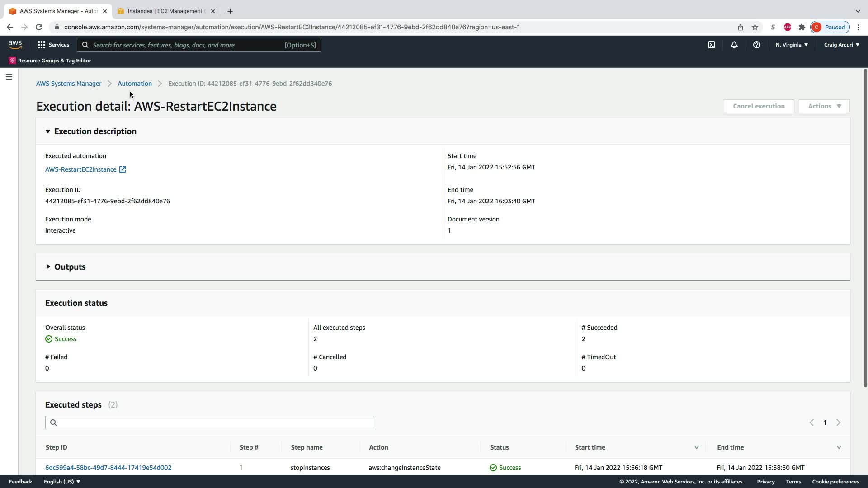This screenshot has width=868, height=488.
Task: Open the Services grid menu
Action: 53,45
